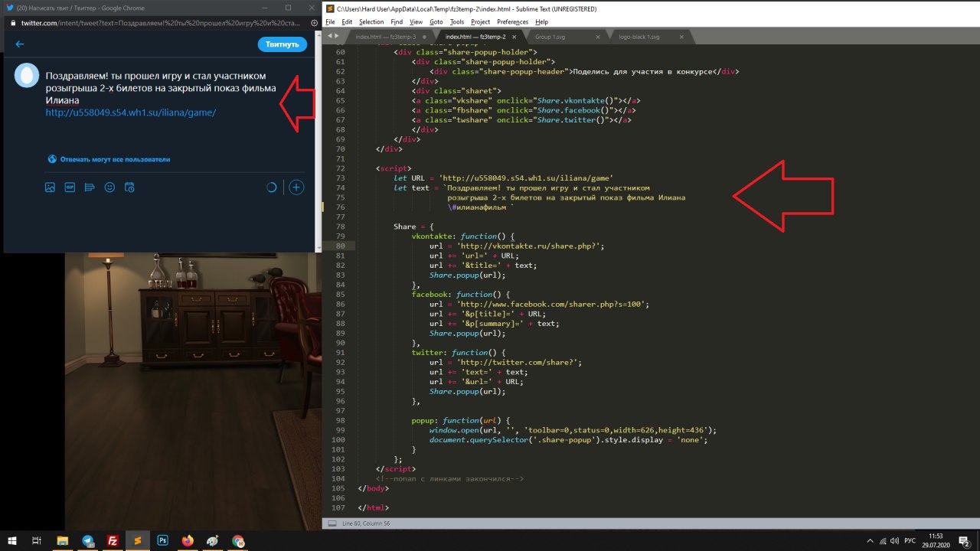
Task: Open Photoshop from the taskbar
Action: [x=163, y=540]
